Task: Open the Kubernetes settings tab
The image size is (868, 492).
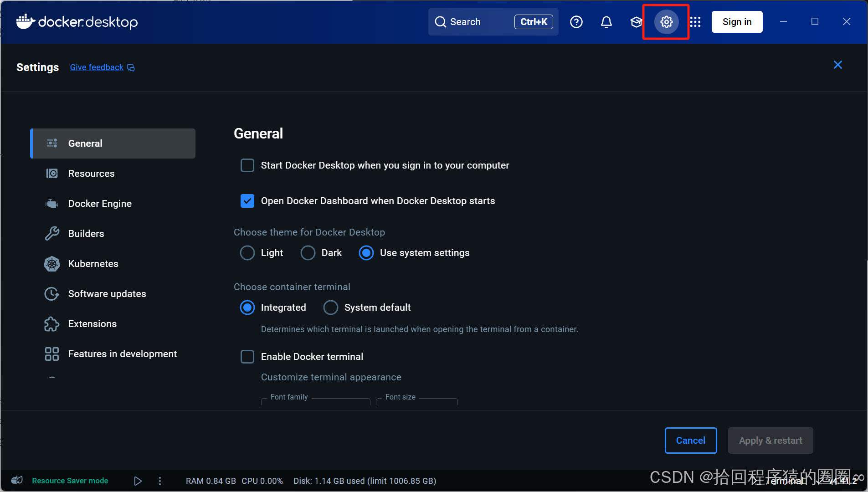Action: click(x=113, y=264)
